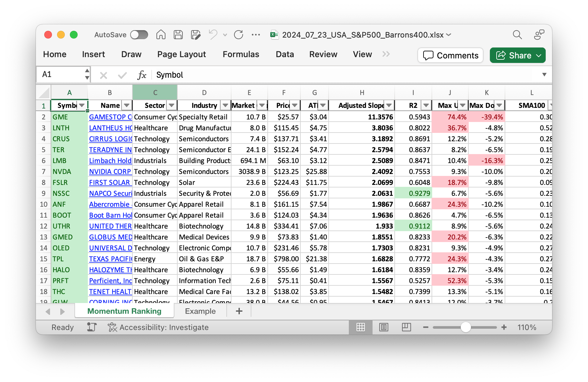The width and height of the screenshot is (588, 382).
Task: Expand the formula bar arrow
Action: 544,74
